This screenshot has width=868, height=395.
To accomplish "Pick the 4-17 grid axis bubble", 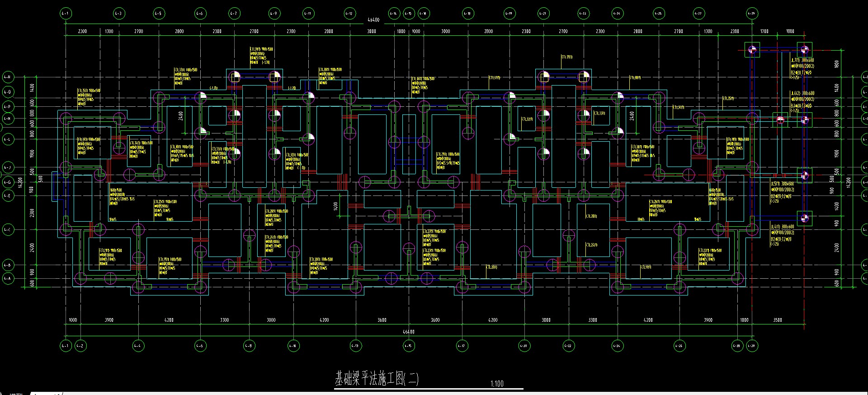I will [x=462, y=346].
